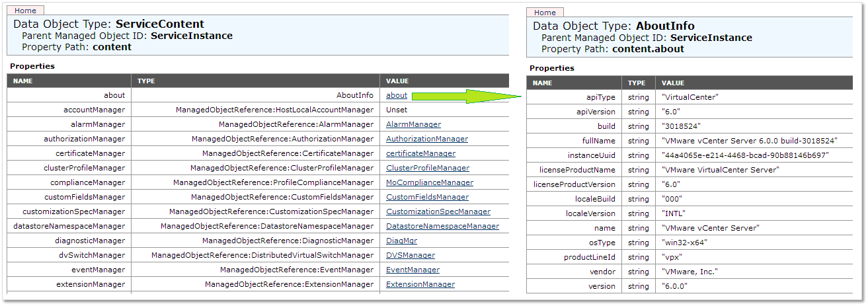This screenshot has height=306, width=868.
Task: Open the ClusterProfileManager link
Action: 428,168
